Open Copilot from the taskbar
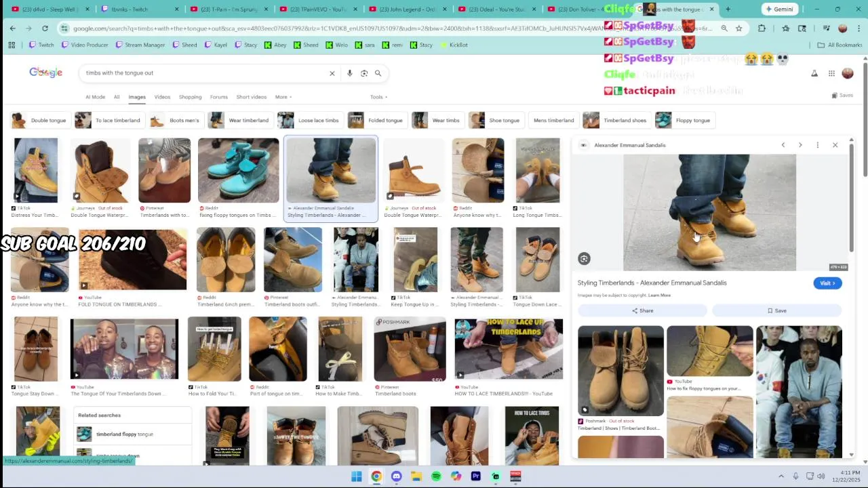868x488 pixels. (x=456, y=476)
